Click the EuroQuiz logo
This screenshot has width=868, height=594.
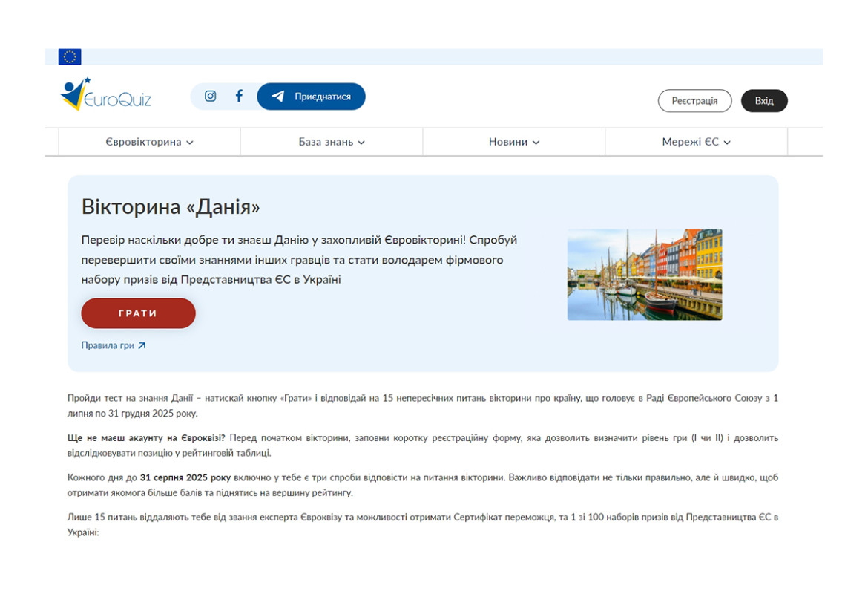point(105,94)
